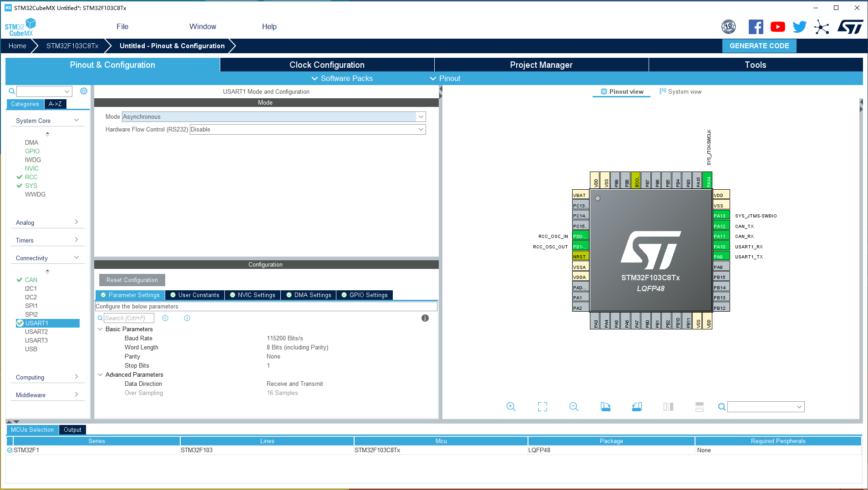Collapse the Basic Parameters section
Image resolution: width=868 pixels, height=490 pixels.
coord(101,329)
